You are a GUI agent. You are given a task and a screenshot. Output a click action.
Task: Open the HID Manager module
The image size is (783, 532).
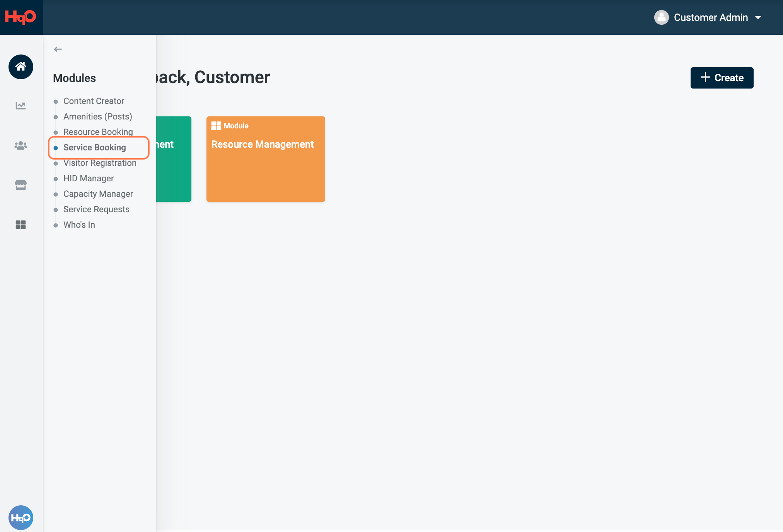[89, 178]
